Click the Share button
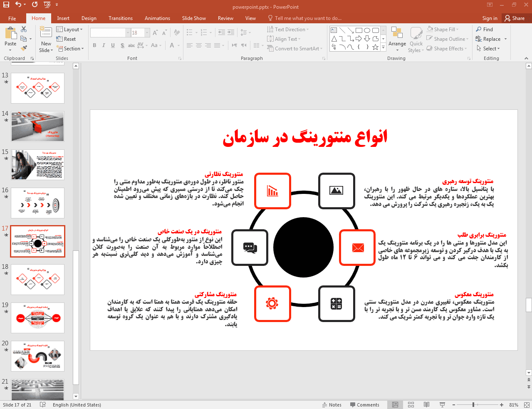The width and height of the screenshot is (532, 409). pos(515,18)
